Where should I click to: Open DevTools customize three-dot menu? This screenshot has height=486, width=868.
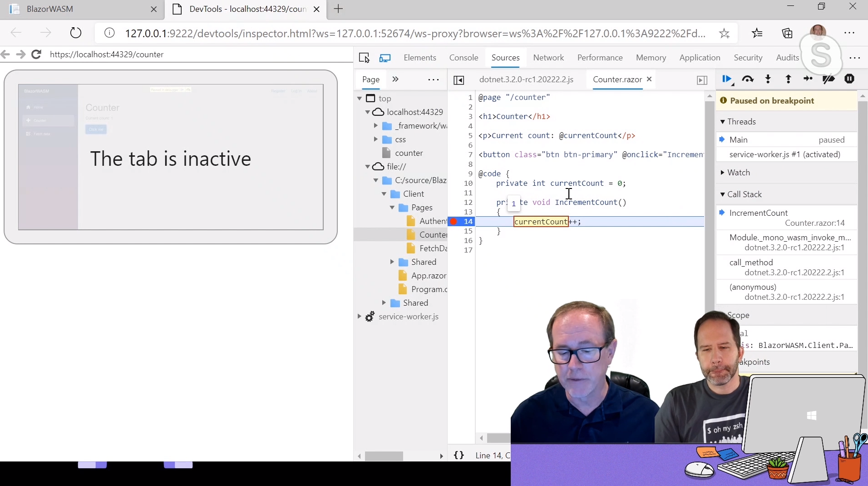(855, 58)
